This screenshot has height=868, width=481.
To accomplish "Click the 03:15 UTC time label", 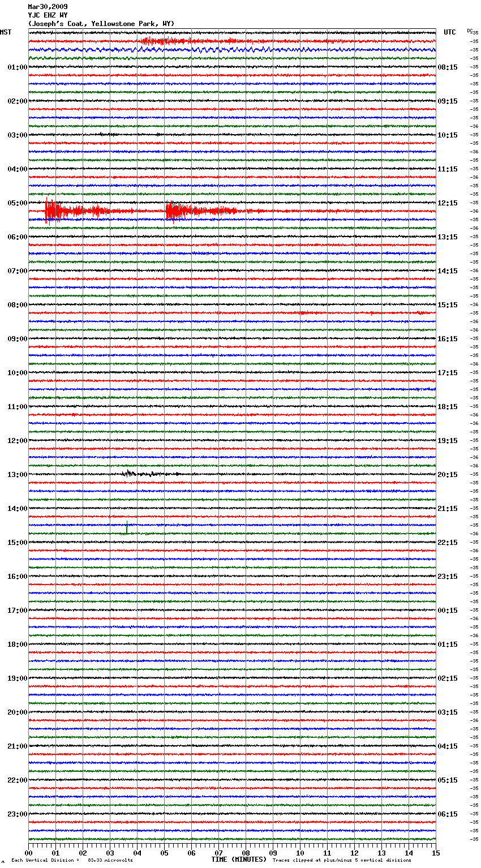I will pos(448,712).
